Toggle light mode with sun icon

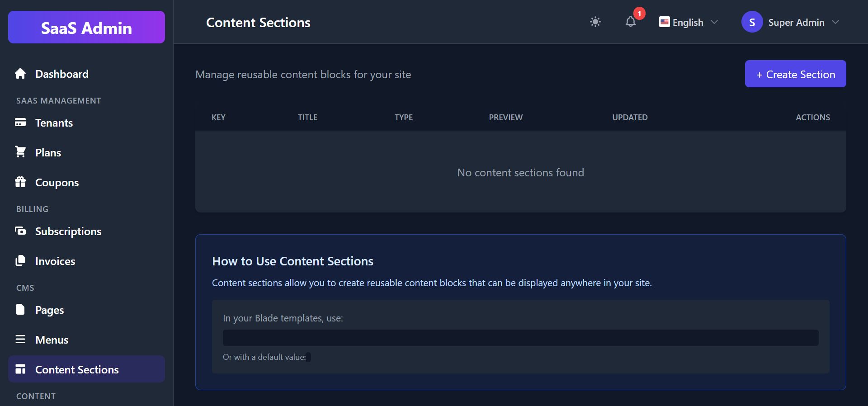[x=595, y=22]
